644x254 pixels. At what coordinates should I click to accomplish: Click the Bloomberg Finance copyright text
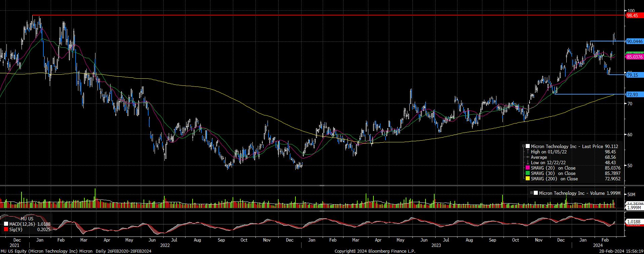coord(375,251)
